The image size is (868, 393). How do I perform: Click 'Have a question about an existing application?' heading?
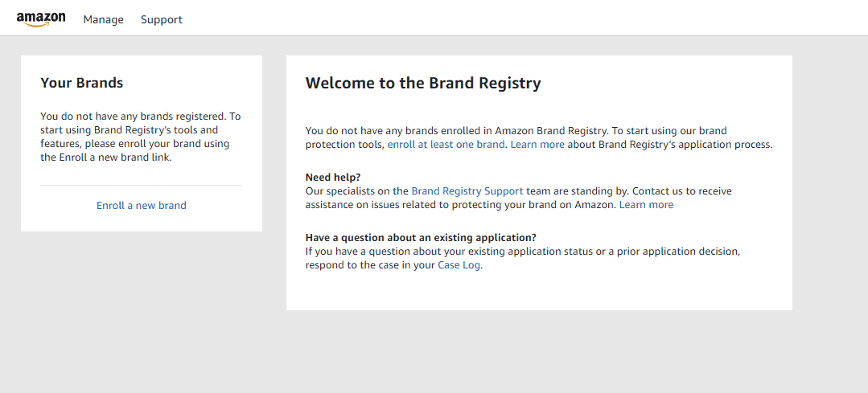pos(421,238)
